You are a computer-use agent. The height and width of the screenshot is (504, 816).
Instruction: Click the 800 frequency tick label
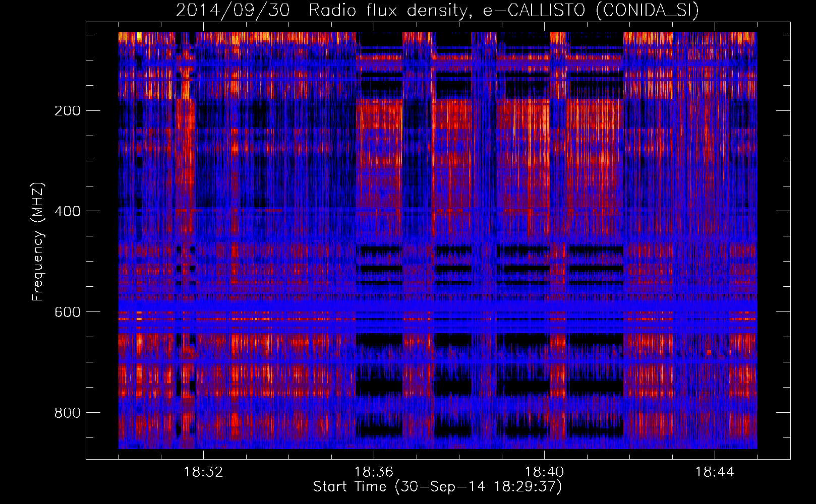68,413
